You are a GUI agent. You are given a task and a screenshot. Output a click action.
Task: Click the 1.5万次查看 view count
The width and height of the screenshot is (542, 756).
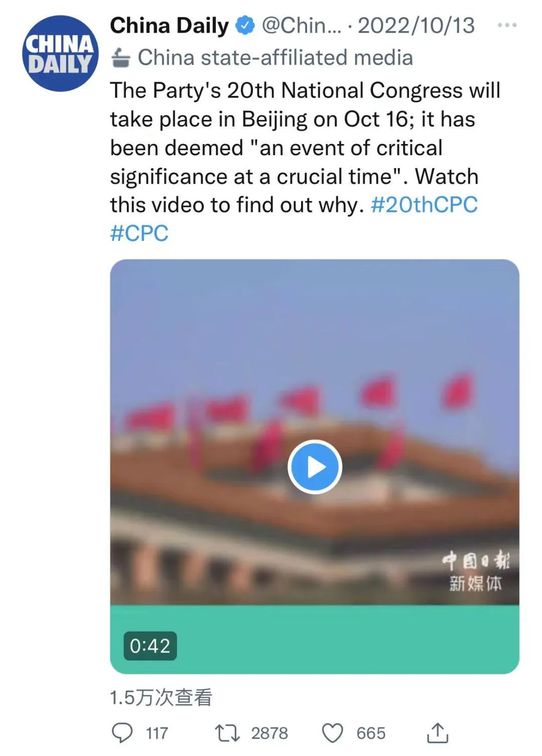(x=161, y=697)
